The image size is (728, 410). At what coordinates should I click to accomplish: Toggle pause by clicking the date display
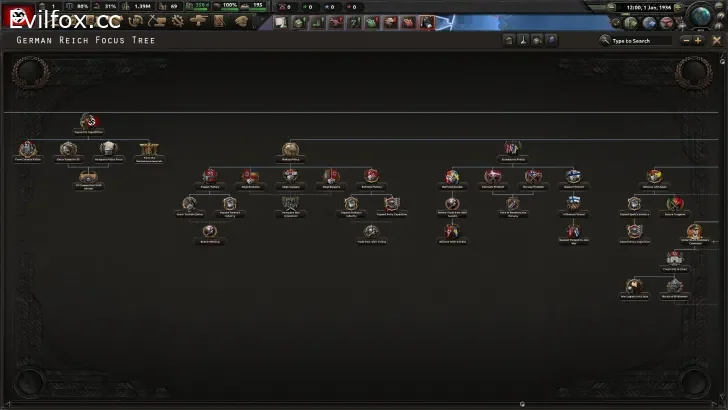point(648,7)
